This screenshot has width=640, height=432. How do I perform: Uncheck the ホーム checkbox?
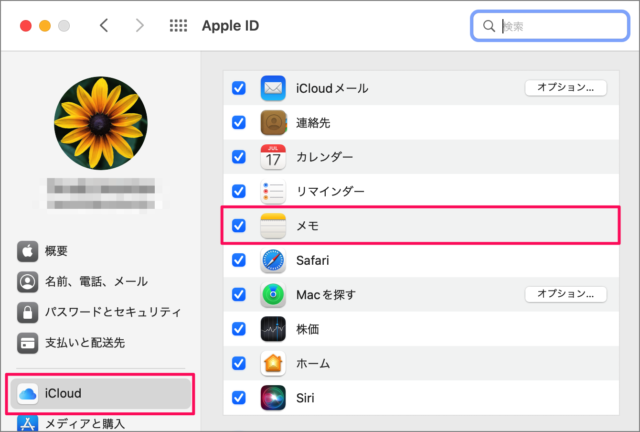click(x=239, y=363)
